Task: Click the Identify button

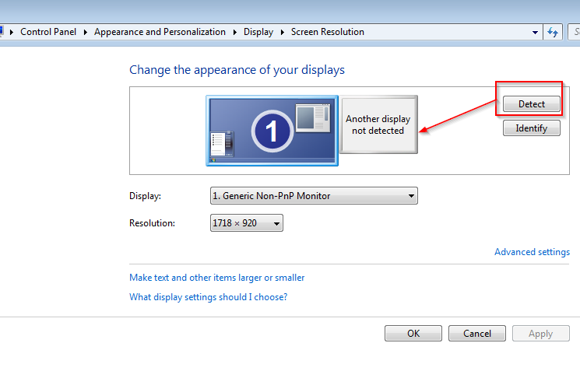Action: click(531, 128)
